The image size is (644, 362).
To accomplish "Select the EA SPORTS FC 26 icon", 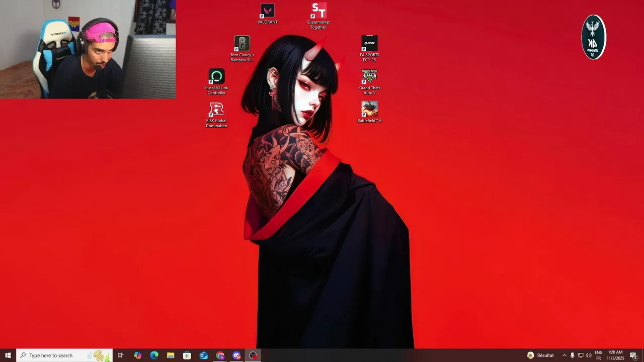I will click(x=369, y=49).
